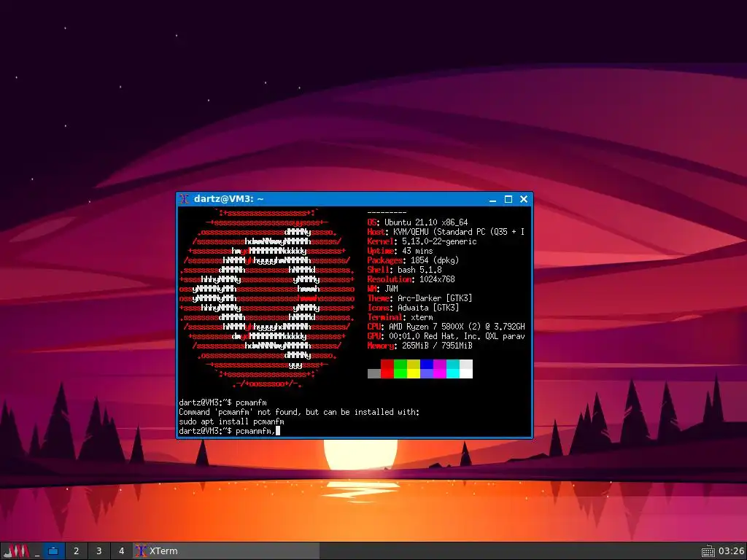Click the Memory: 265MiB / 7951MiB line
The image size is (747, 560).
pos(419,346)
